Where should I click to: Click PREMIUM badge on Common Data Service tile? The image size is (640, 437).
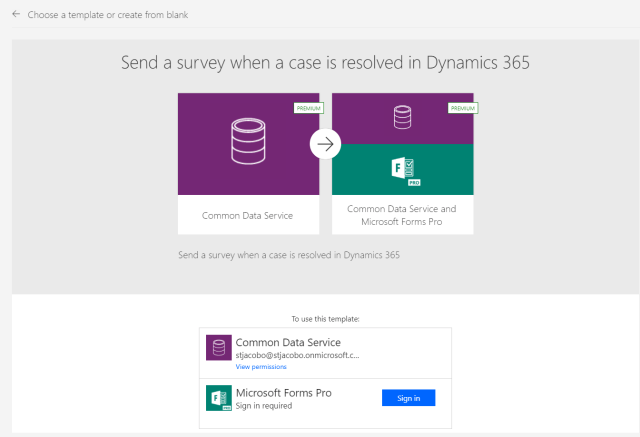(x=307, y=108)
